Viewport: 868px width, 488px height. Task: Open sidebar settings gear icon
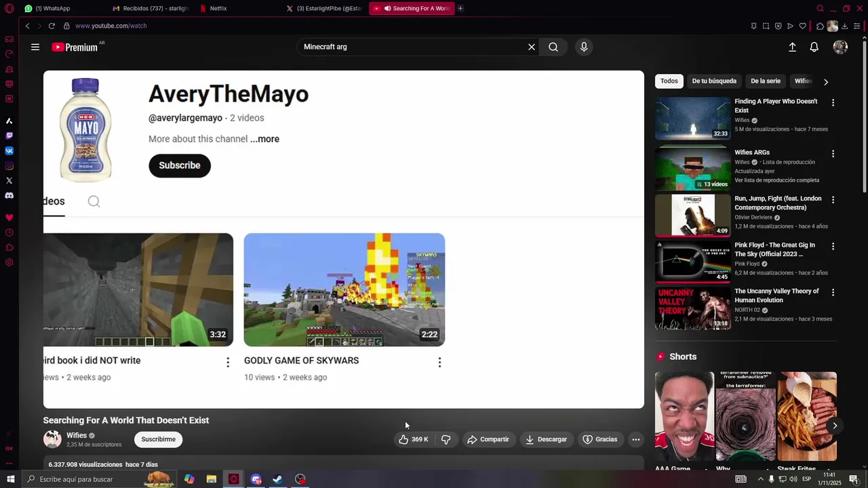point(9,262)
